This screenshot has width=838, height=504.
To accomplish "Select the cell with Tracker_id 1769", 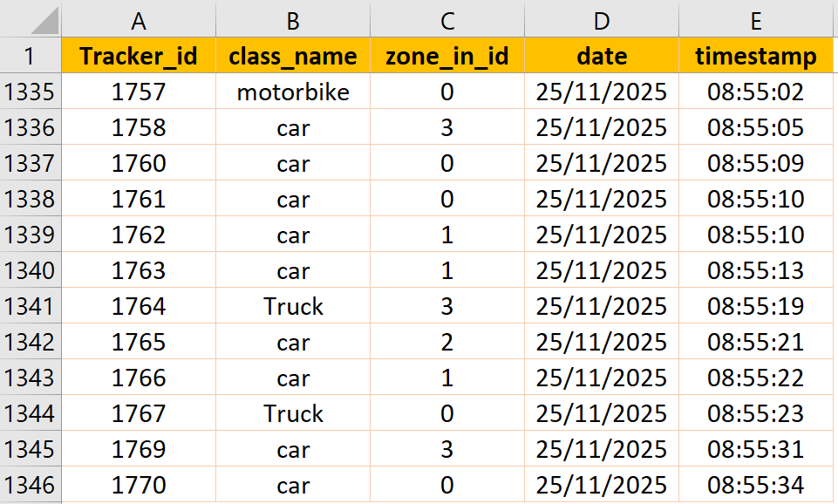I will (139, 449).
